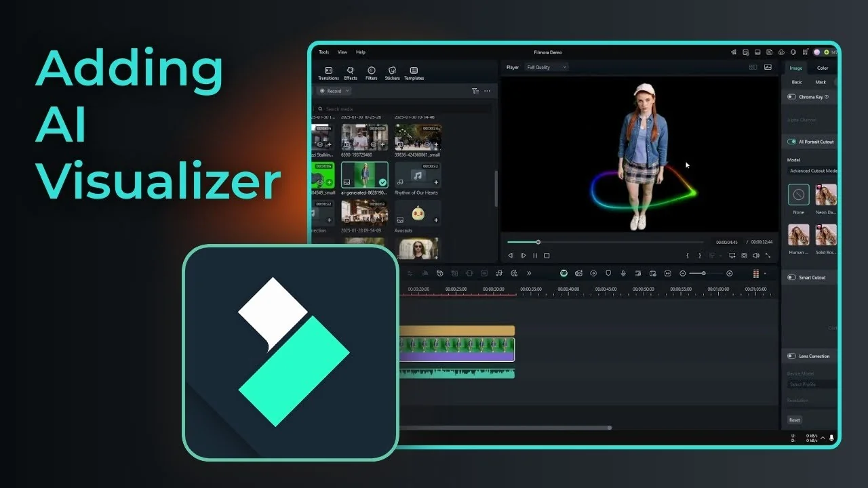The height and width of the screenshot is (488, 868).
Task: Click the Reset button
Action: coord(794,420)
